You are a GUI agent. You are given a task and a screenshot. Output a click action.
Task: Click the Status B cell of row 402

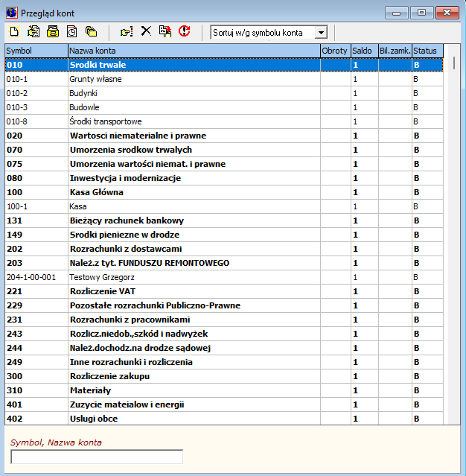[428, 419]
